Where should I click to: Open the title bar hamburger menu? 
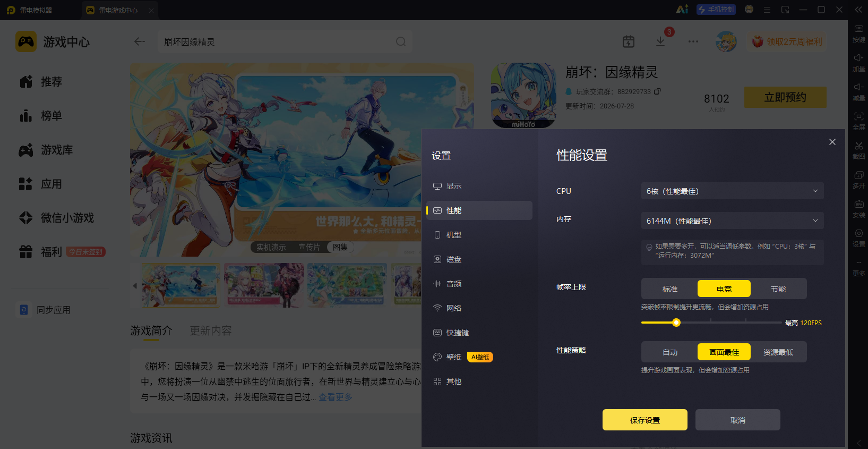pyautogui.click(x=767, y=10)
